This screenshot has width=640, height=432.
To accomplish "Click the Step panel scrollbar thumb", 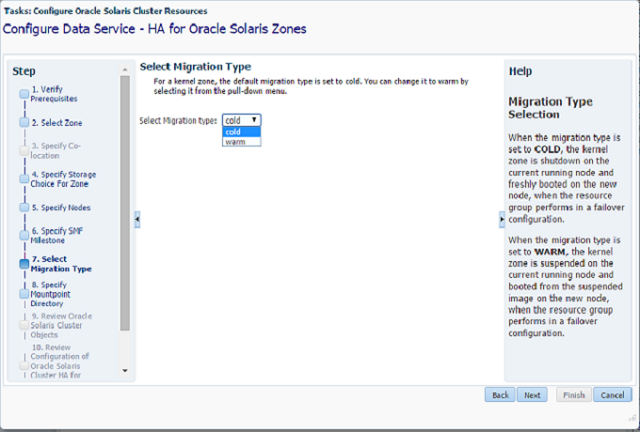I will pos(125,203).
